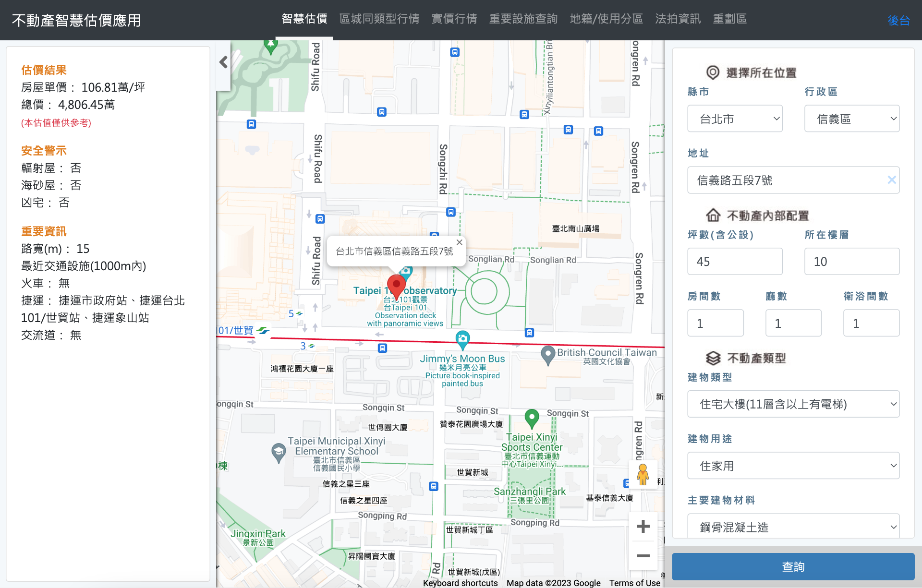Image resolution: width=922 pixels, height=588 pixels.
Task: Click the Jimmy's Moon Bus camera marker
Action: pos(462,339)
